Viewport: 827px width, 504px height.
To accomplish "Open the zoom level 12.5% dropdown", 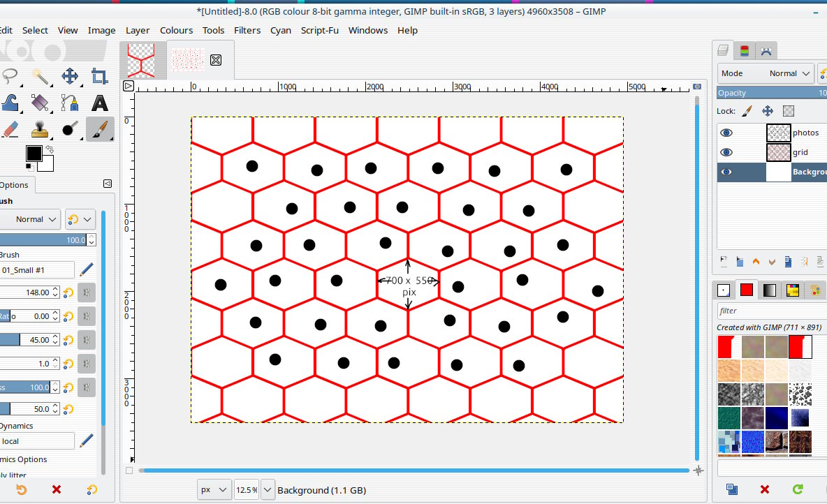I will click(x=268, y=490).
